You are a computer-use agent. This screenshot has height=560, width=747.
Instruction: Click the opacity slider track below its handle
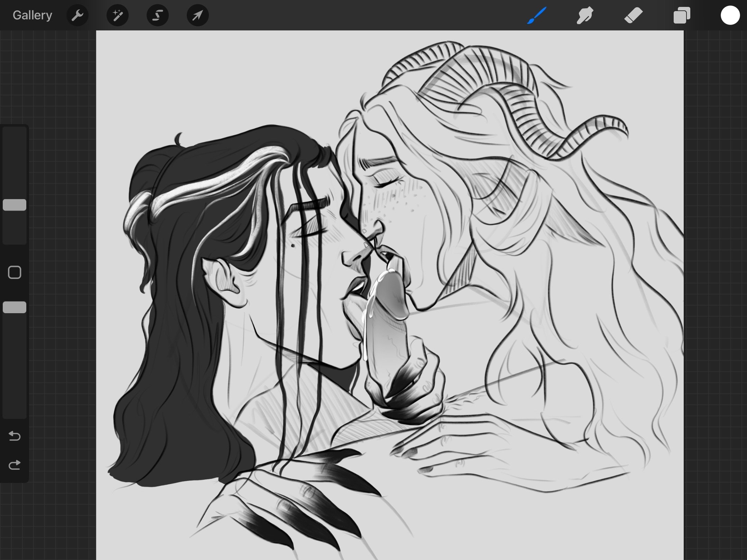(x=15, y=366)
